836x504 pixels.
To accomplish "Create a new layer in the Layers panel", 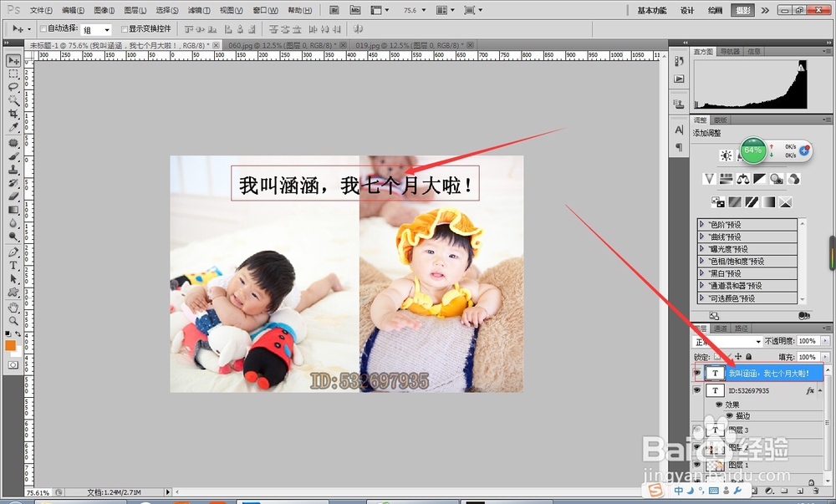I will click(800, 491).
